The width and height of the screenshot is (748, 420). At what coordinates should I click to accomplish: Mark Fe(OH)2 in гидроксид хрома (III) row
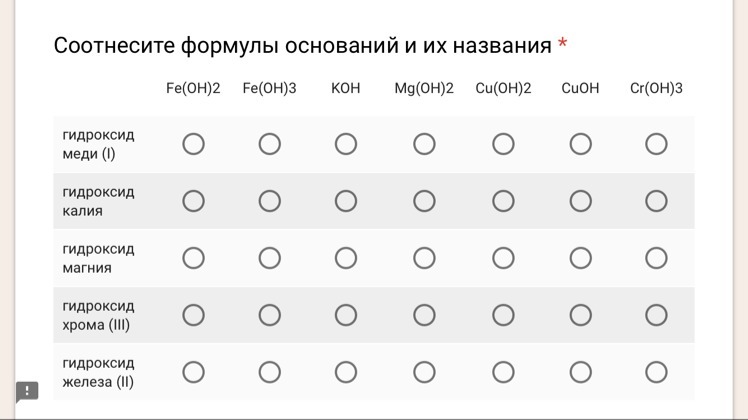(x=193, y=315)
